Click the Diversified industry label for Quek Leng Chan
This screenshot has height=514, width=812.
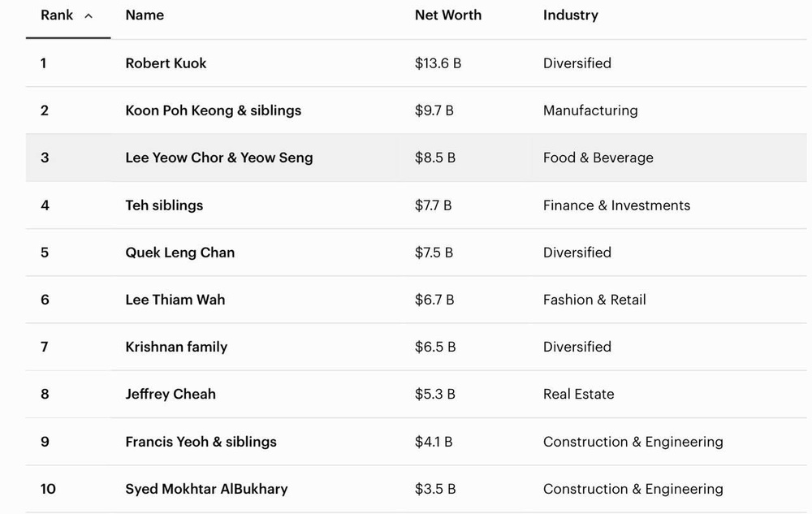coord(577,253)
